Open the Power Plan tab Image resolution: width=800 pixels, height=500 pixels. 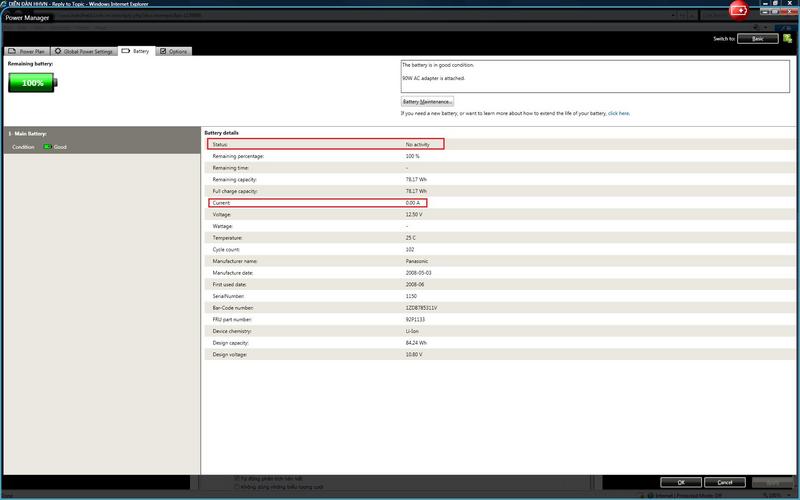pos(27,51)
